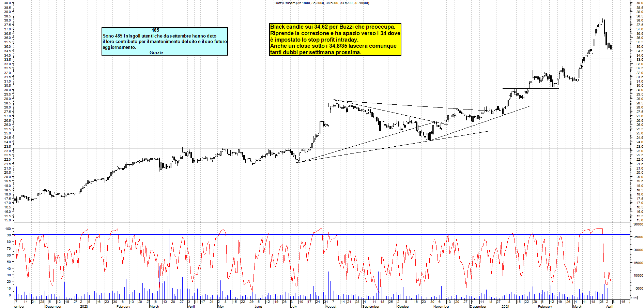Select the 'May' month label
The image size is (644, 308).
221,306
